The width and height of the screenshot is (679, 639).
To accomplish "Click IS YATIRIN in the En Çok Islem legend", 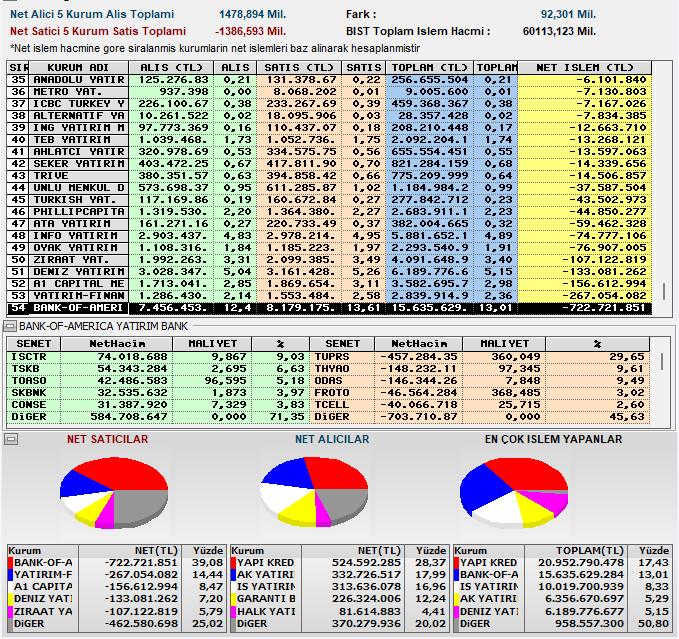I will coord(489,587).
